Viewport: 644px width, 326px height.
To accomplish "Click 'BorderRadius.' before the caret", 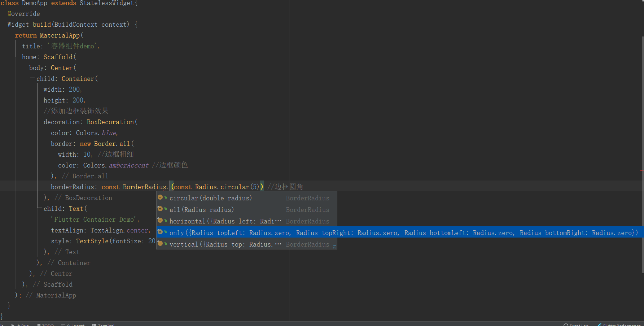I will click(x=145, y=187).
